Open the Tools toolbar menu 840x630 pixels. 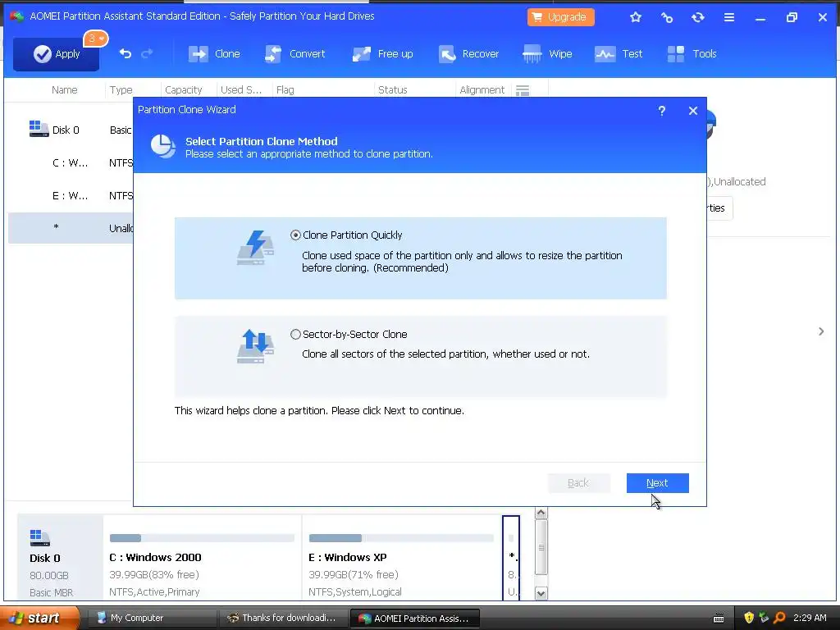coord(692,54)
